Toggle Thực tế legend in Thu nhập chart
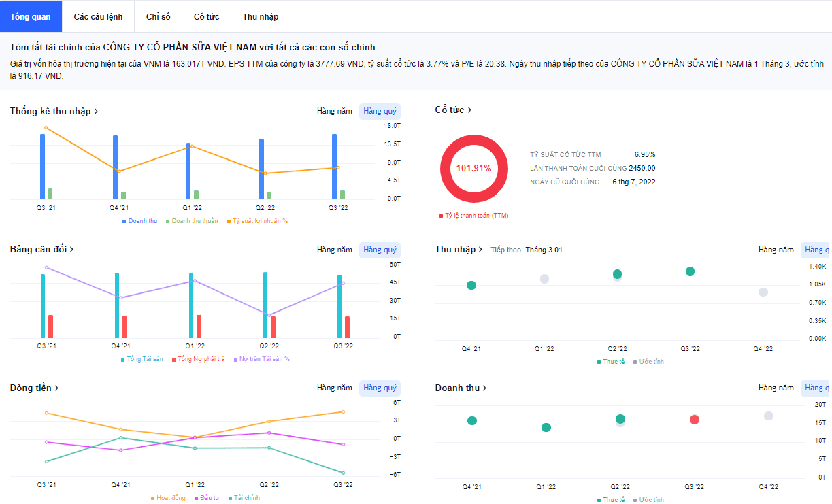Image resolution: width=832 pixels, height=504 pixels. tap(610, 362)
